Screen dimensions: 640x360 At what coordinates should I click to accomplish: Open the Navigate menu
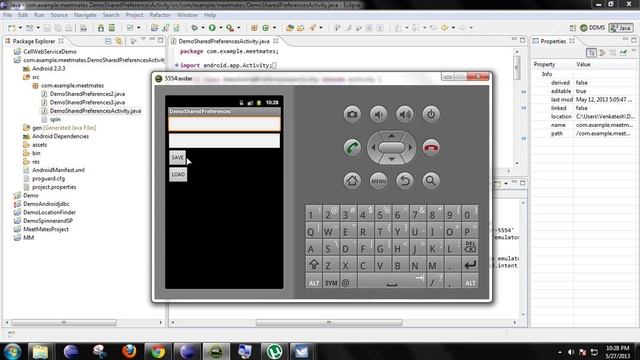[85, 15]
